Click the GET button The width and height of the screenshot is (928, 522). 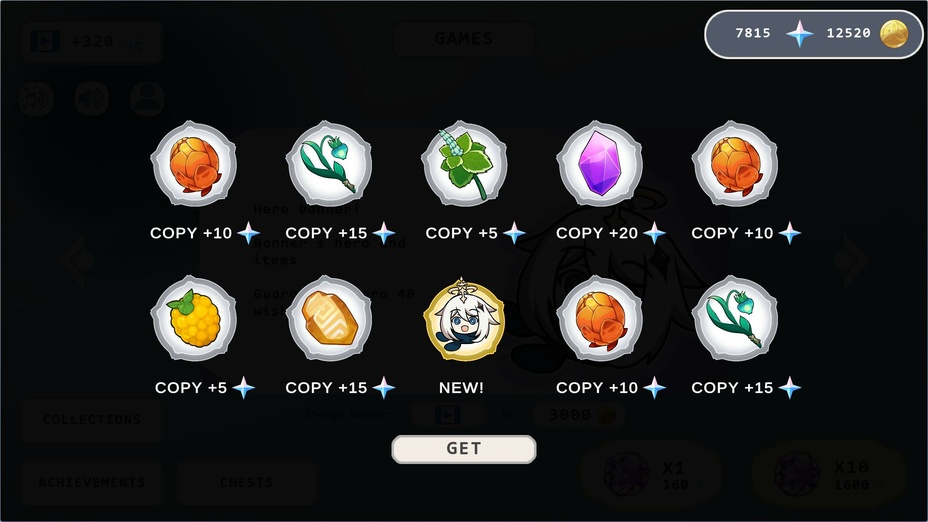pos(464,449)
